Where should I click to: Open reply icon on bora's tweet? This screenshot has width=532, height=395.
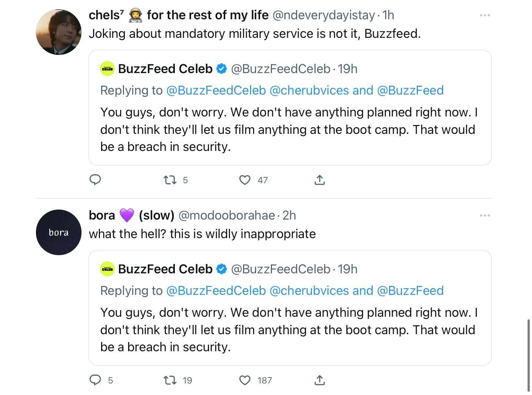(96, 380)
